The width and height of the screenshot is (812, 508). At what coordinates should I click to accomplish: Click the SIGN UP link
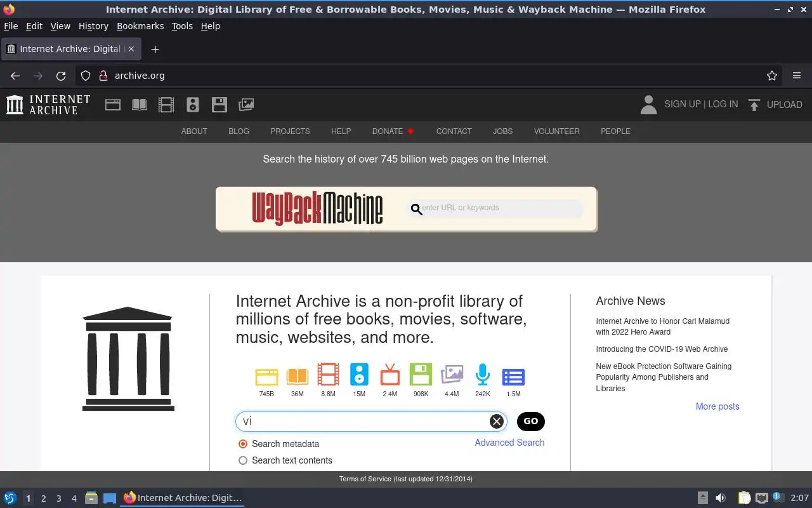coord(683,104)
